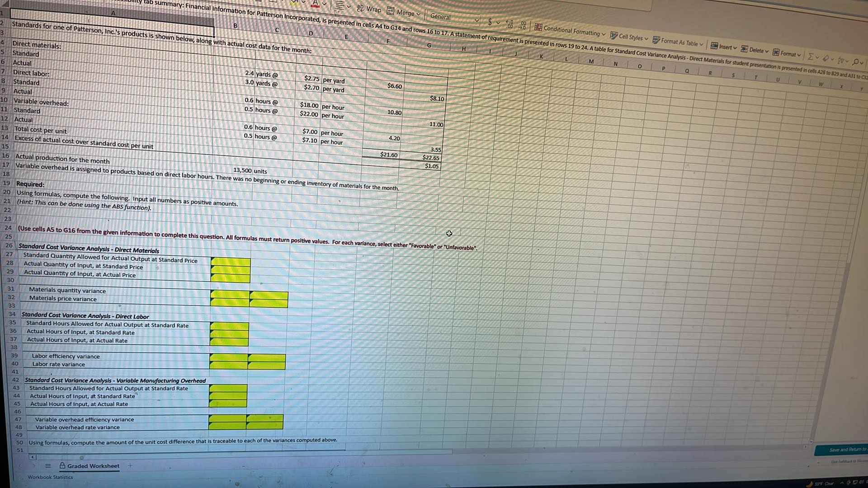
Task: Click the decrease decimal icon
Action: (x=524, y=25)
